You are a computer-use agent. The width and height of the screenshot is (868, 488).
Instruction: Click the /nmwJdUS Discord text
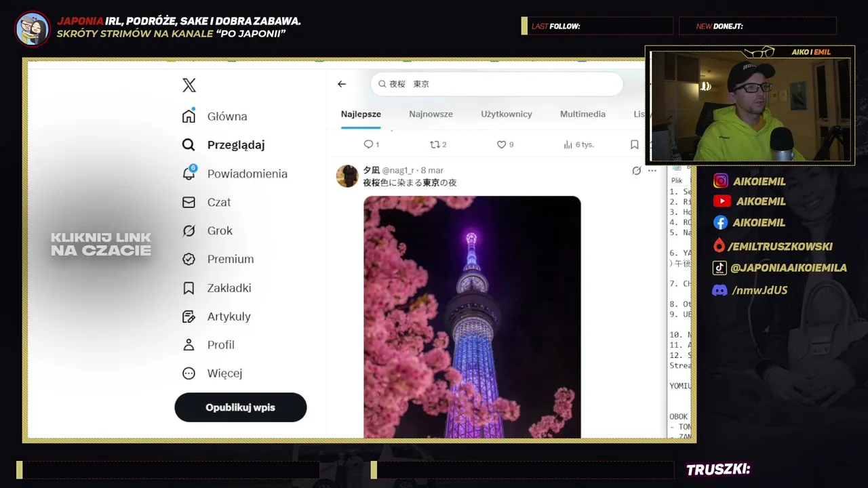click(759, 290)
